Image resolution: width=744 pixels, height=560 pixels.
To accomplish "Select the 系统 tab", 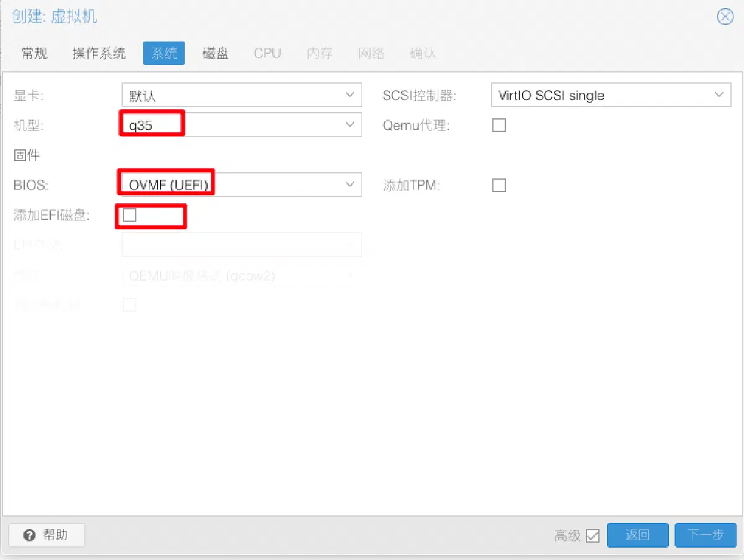I will point(164,53).
